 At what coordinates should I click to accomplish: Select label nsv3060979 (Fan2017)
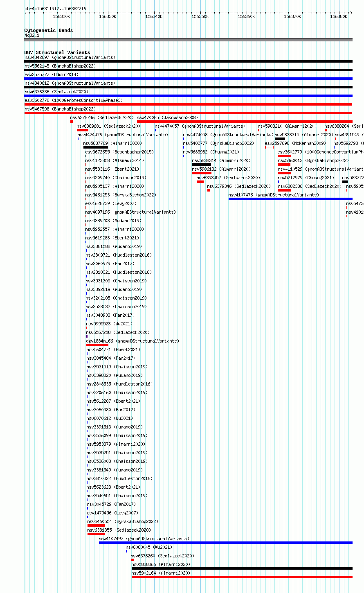(110, 264)
